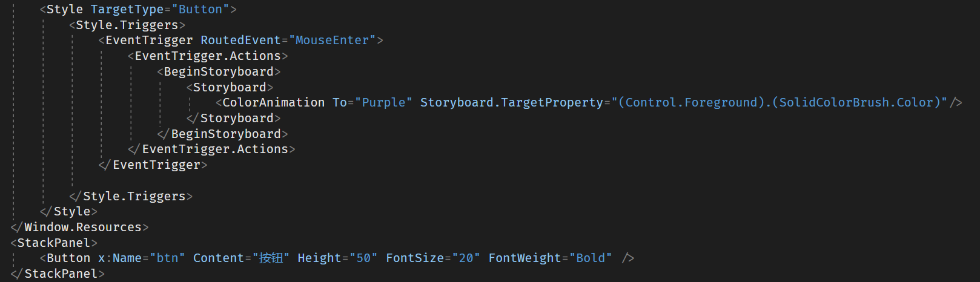980x282 pixels.
Task: Click the closing EventTrigger.Actions tag
Action: (215, 149)
